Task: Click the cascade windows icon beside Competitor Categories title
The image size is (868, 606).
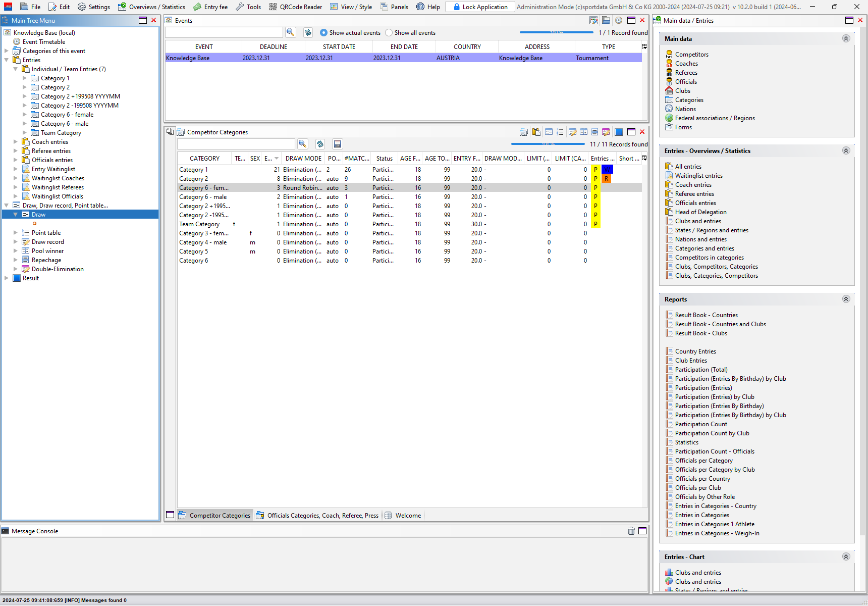Action: click(170, 131)
